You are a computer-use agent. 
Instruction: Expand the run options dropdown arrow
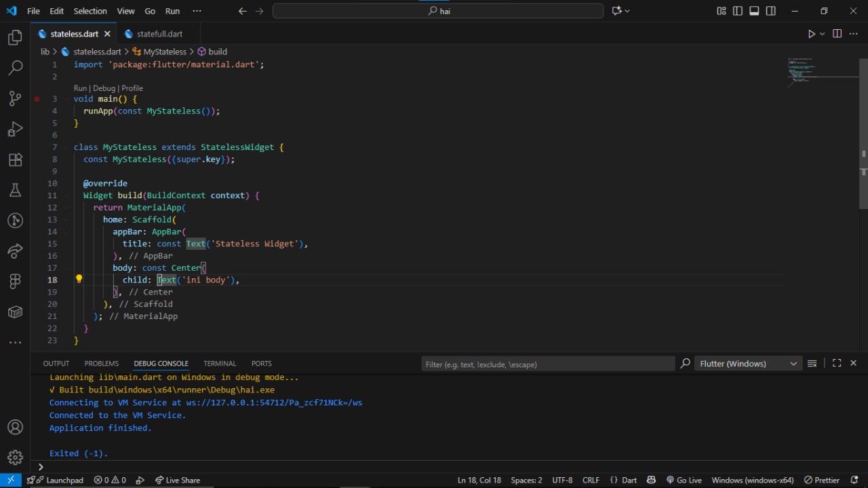click(823, 34)
